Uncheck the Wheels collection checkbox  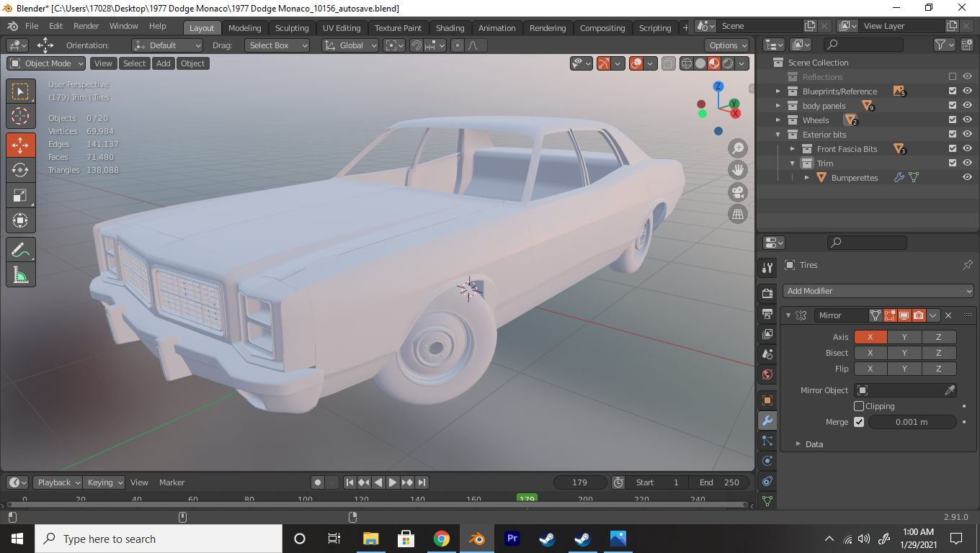coord(953,120)
